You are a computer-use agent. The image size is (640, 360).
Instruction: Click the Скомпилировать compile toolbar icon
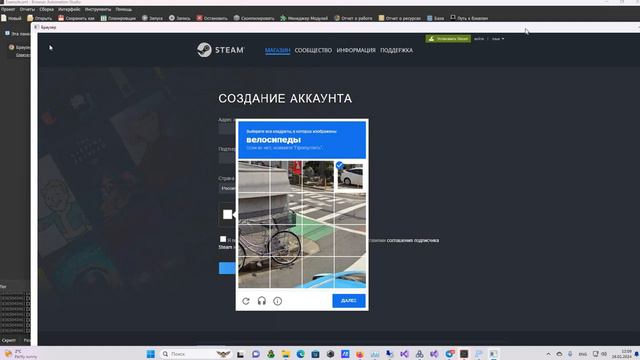click(254, 18)
